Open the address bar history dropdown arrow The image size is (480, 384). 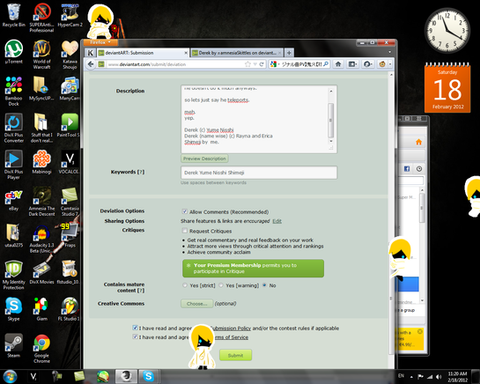255,64
